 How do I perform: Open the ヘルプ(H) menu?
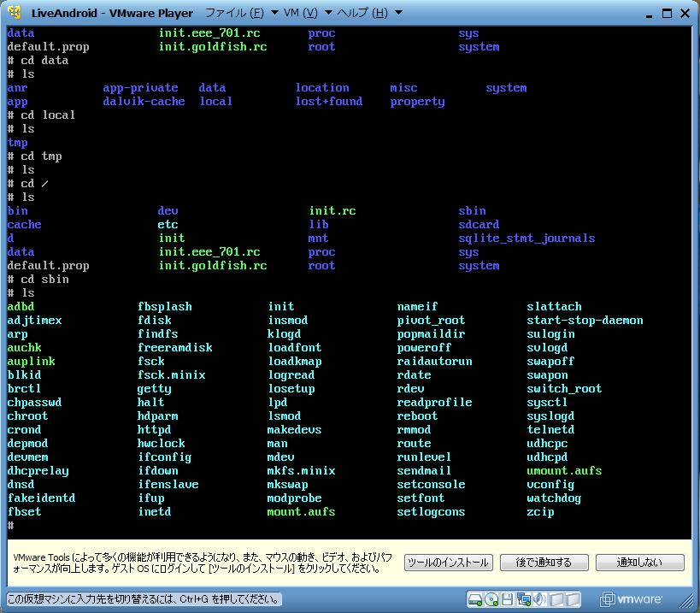pos(369,13)
